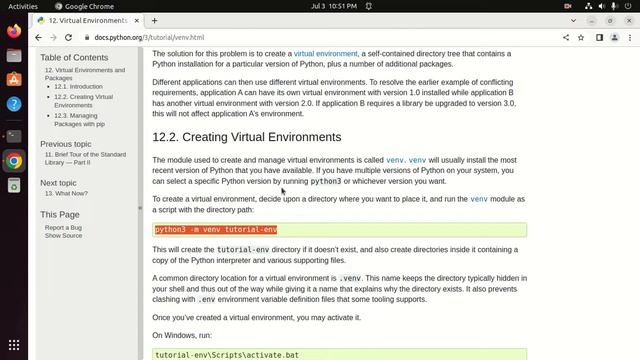Toggle the Chrome side panel icon
The width and height of the screenshot is (640, 360).
[599, 38]
